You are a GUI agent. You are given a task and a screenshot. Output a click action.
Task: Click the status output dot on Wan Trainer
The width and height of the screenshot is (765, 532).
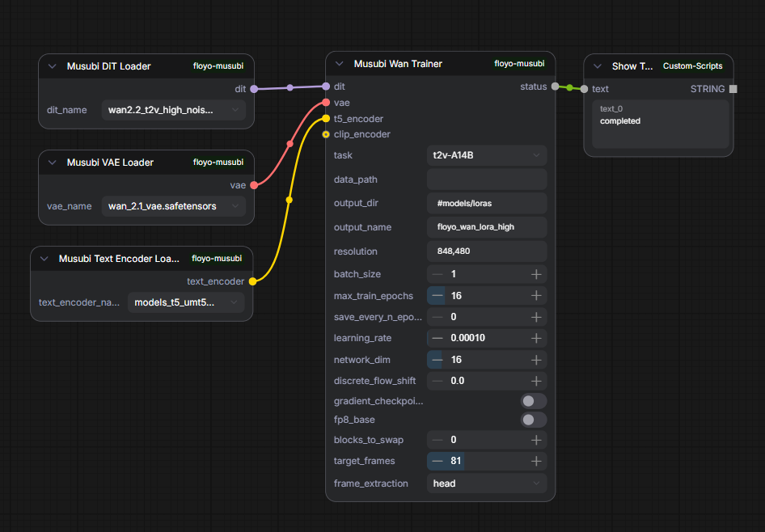tap(555, 86)
